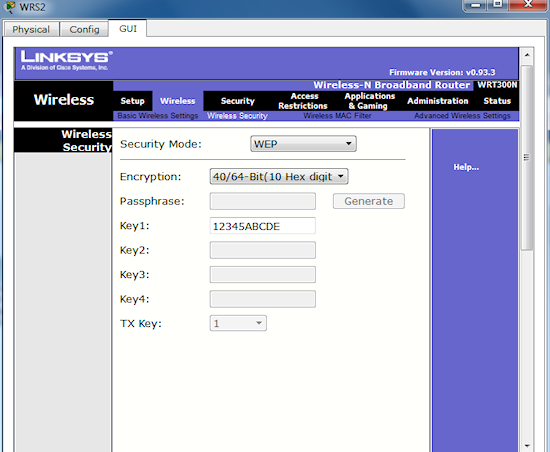Click the scrollbar down arrow
Screen dimensions: 550x452
point(527,445)
